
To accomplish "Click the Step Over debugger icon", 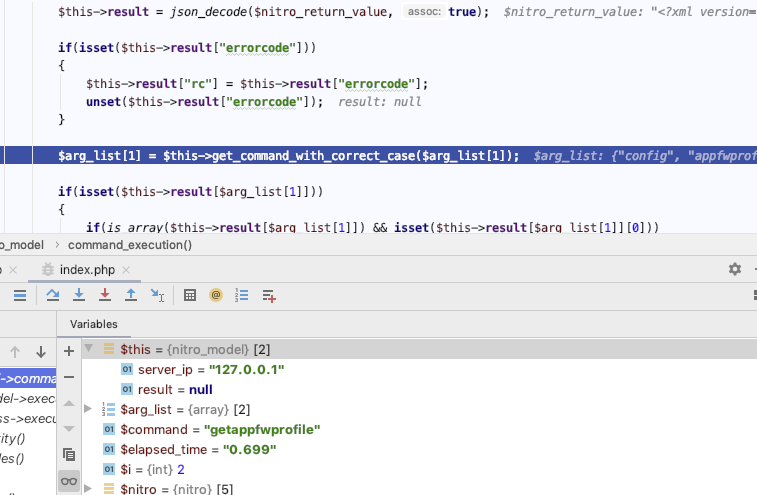I will tap(53, 295).
